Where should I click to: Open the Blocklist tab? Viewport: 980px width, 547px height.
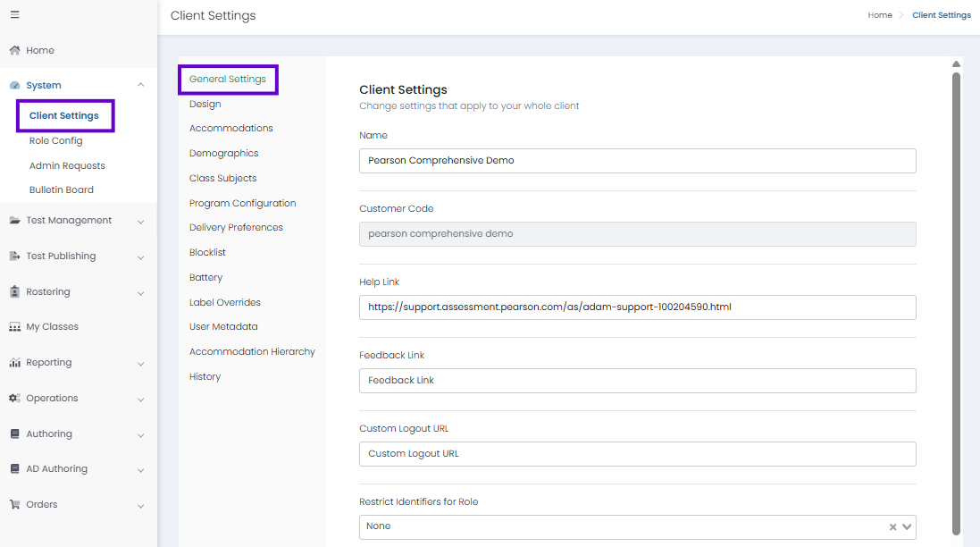point(207,253)
